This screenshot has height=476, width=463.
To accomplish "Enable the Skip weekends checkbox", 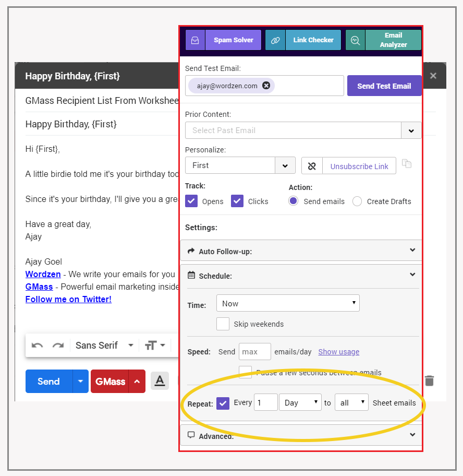I will (223, 324).
